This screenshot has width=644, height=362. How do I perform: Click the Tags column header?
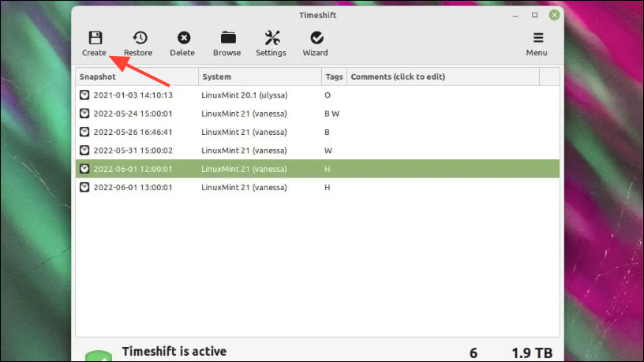335,77
